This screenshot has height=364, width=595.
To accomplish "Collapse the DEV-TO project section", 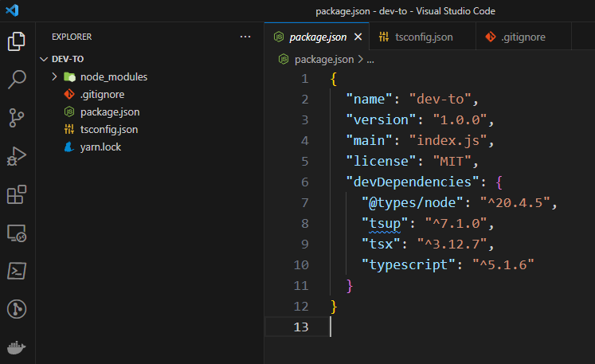I will pos(44,59).
